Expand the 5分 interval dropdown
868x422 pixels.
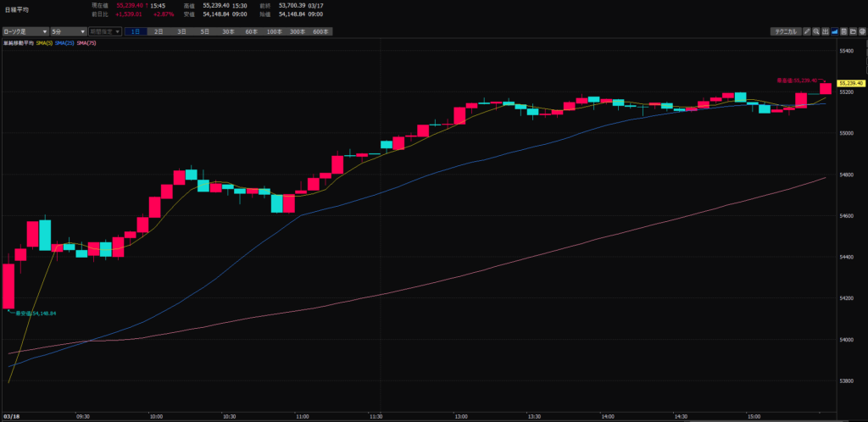[x=68, y=31]
